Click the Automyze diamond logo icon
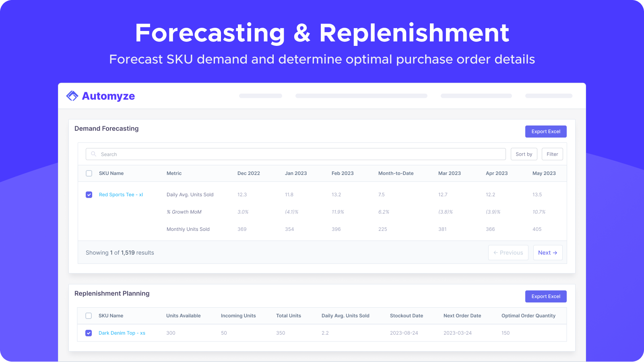Viewport: 644px width, 362px height. tap(72, 96)
